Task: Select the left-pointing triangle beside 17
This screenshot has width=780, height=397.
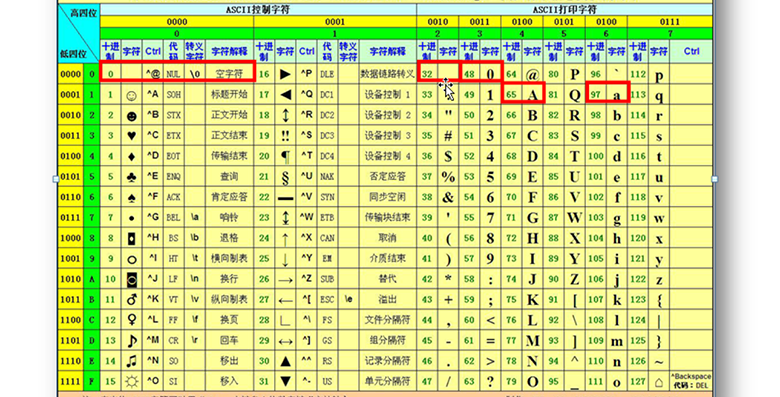Action: click(286, 95)
